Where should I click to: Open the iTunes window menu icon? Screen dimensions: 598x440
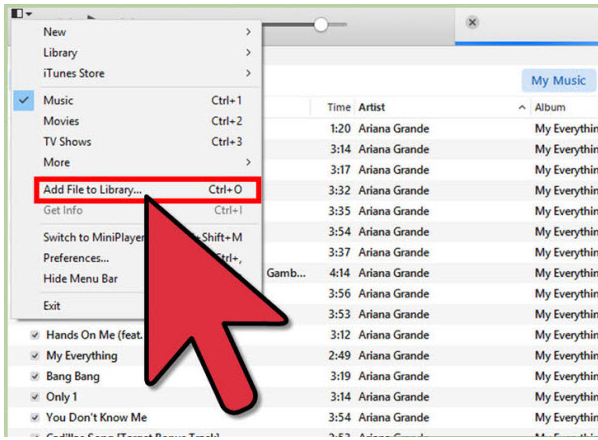21,13
